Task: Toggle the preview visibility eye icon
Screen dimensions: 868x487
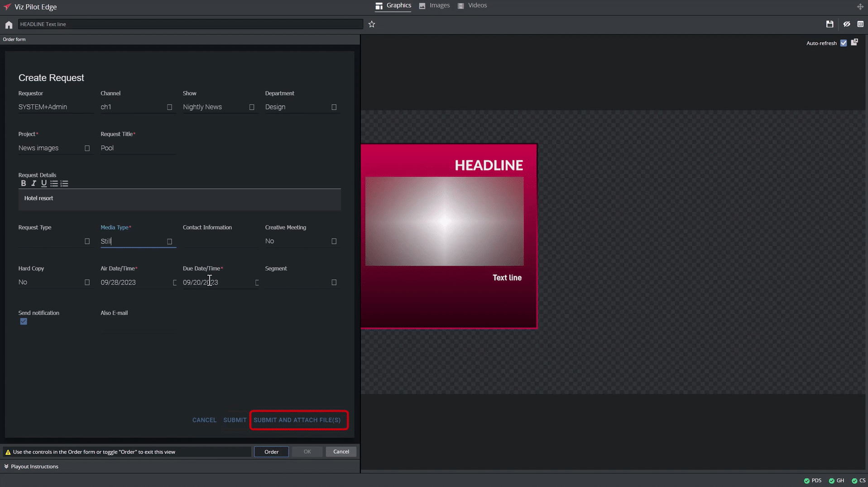Action: [x=846, y=24]
